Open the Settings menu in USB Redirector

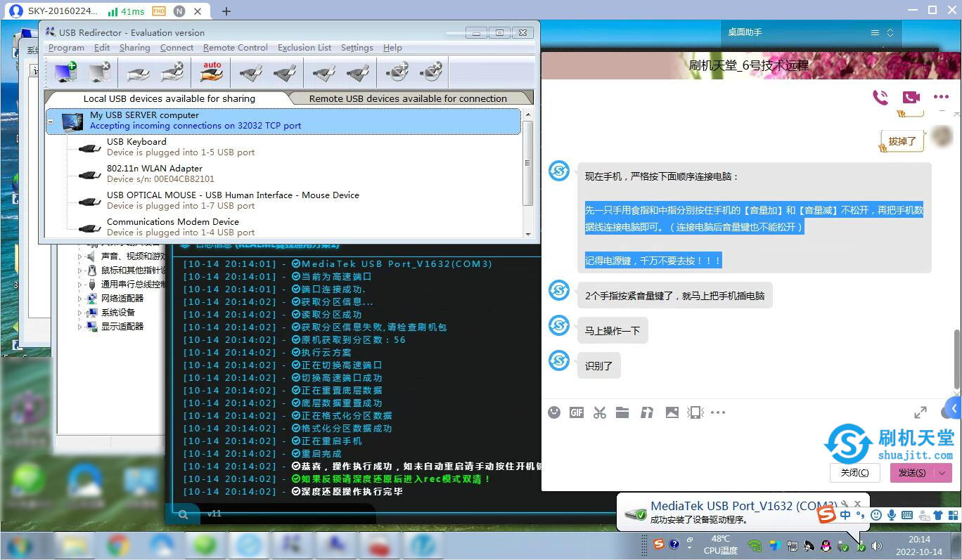[357, 48]
